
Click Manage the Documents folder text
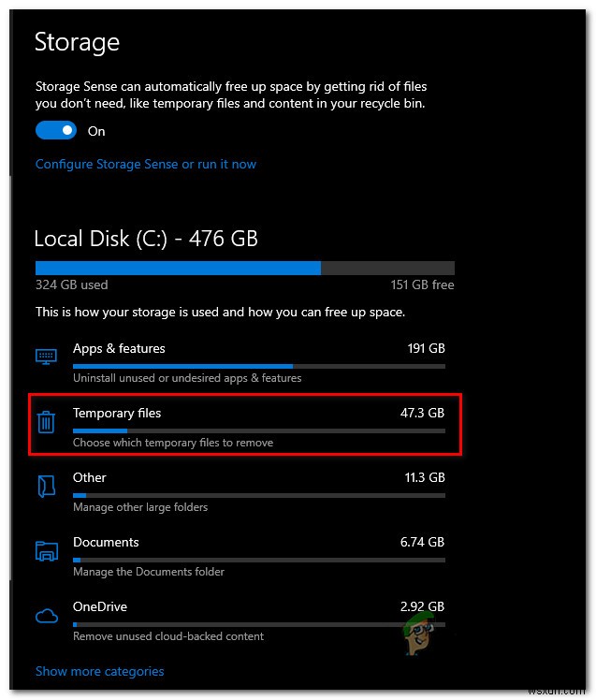149,572
